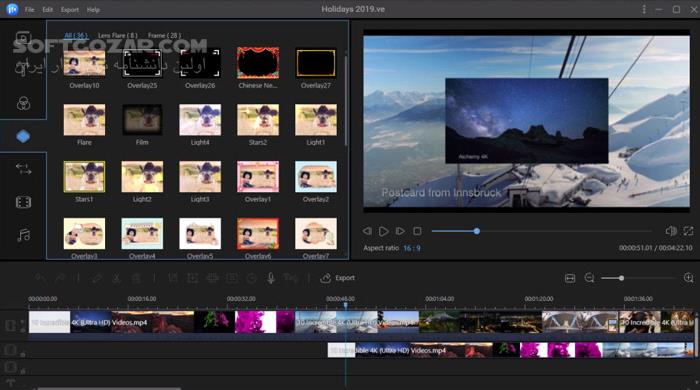This screenshot has height=390, width=700.
Task: Select the Overlay6 red frame thumbnail
Action: [258, 233]
